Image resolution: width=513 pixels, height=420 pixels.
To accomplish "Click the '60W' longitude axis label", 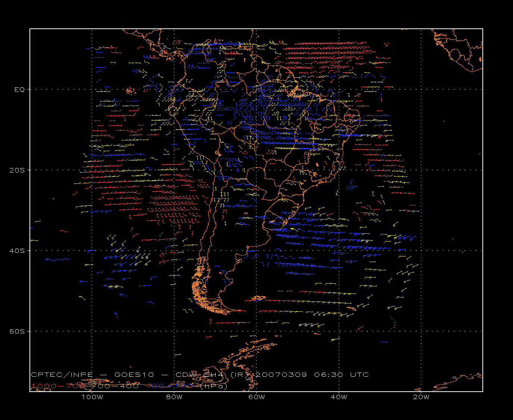I will pos(257,397).
